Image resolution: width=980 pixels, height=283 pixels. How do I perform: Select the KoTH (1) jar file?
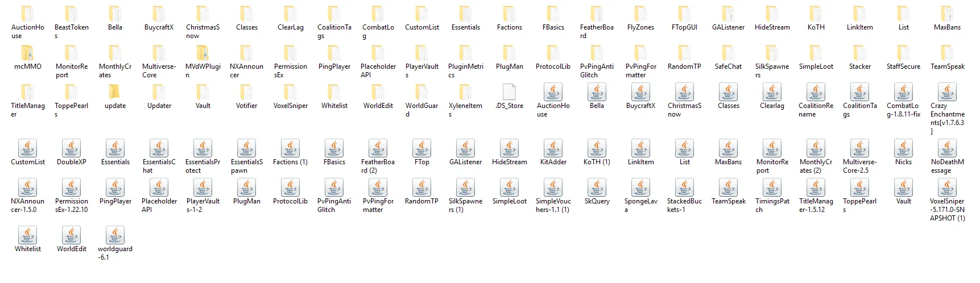(597, 153)
